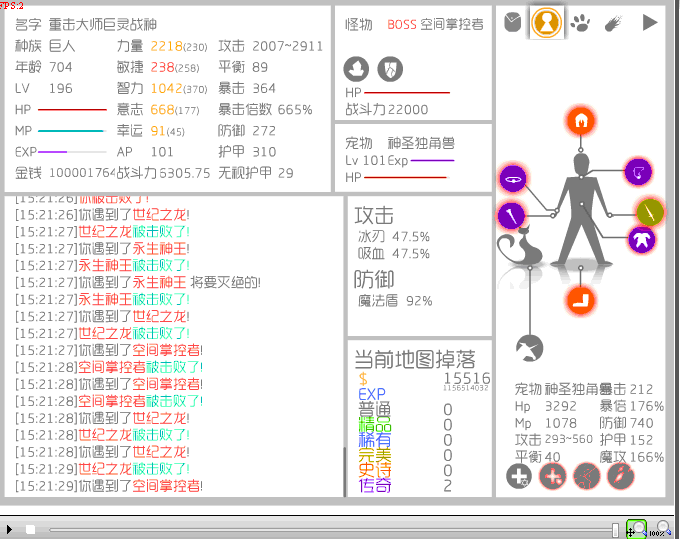The image size is (680, 539).
Task: Click the 幸运 value 91
Action: tap(158, 131)
